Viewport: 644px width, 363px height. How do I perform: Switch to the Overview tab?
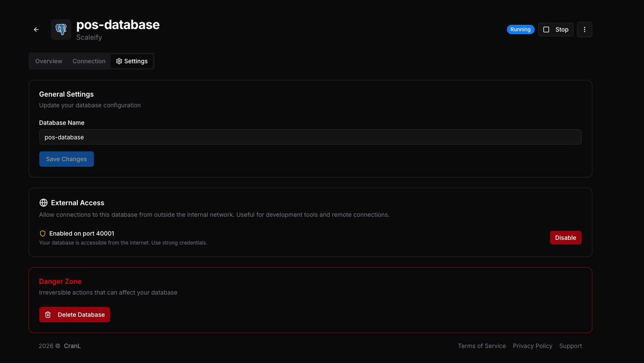[49, 61]
